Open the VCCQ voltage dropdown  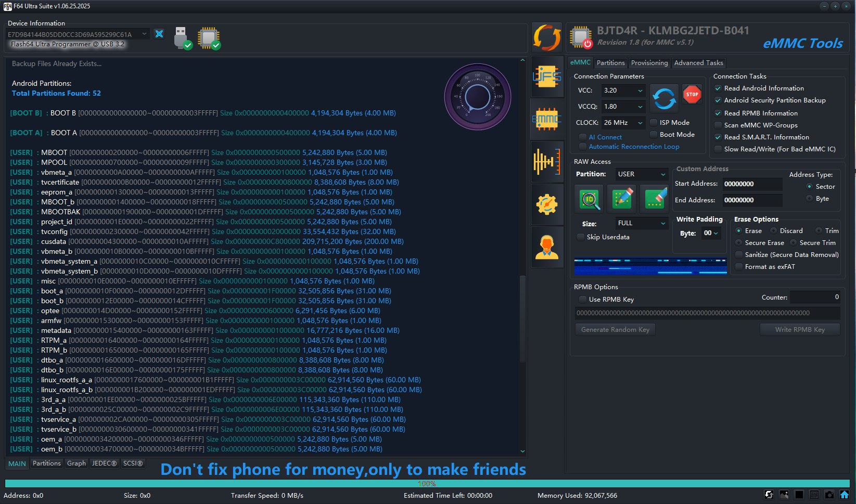pyautogui.click(x=623, y=107)
